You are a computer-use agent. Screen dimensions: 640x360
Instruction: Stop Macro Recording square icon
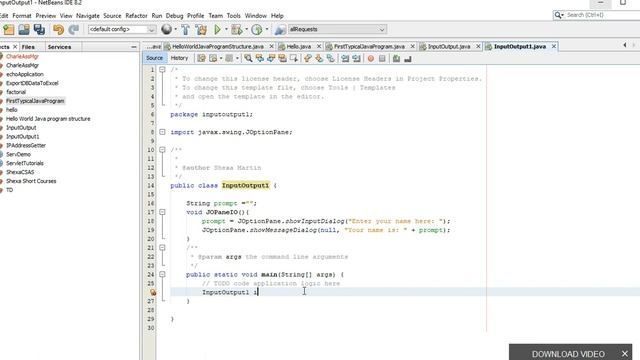click(382, 58)
